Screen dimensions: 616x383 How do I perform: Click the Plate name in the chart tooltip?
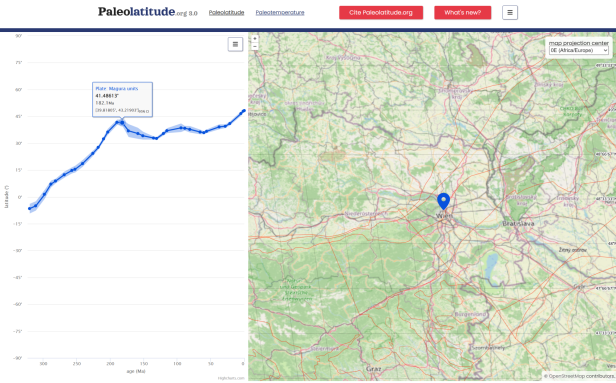117,89
